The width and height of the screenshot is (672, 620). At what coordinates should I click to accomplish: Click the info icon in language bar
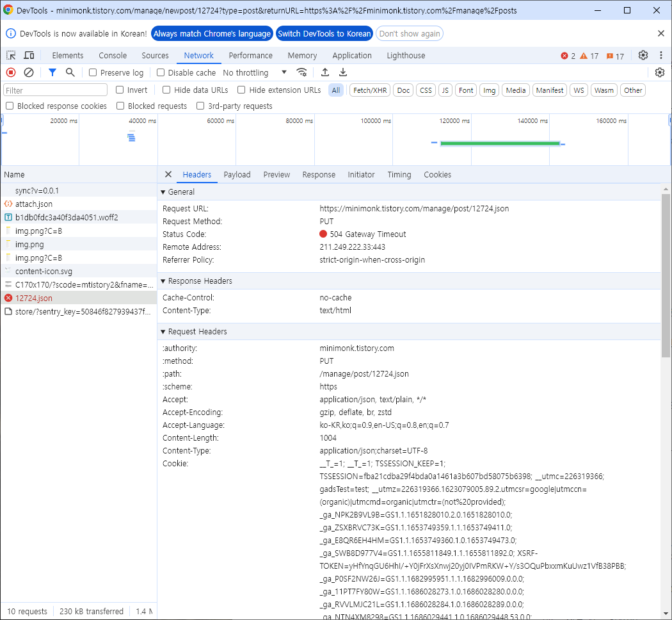(x=11, y=33)
